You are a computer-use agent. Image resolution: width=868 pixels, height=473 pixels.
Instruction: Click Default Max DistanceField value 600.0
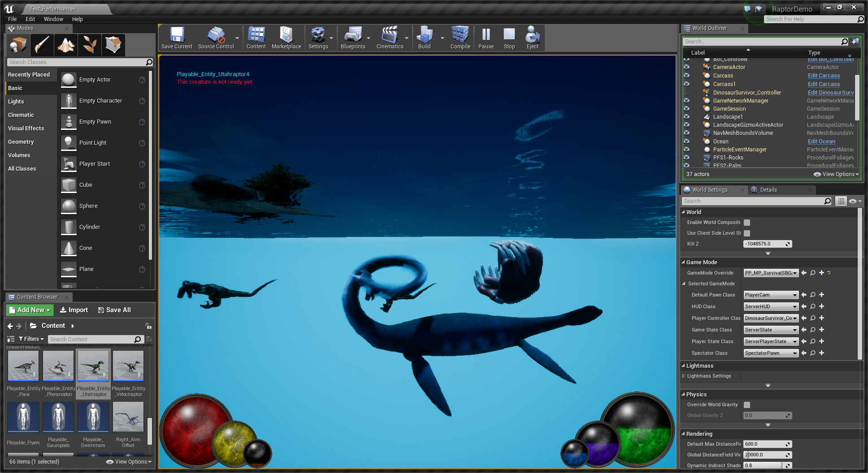click(768, 444)
